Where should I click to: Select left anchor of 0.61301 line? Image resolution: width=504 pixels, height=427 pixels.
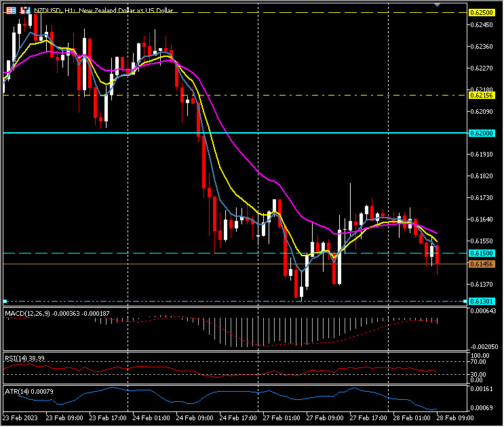[x=5, y=301]
